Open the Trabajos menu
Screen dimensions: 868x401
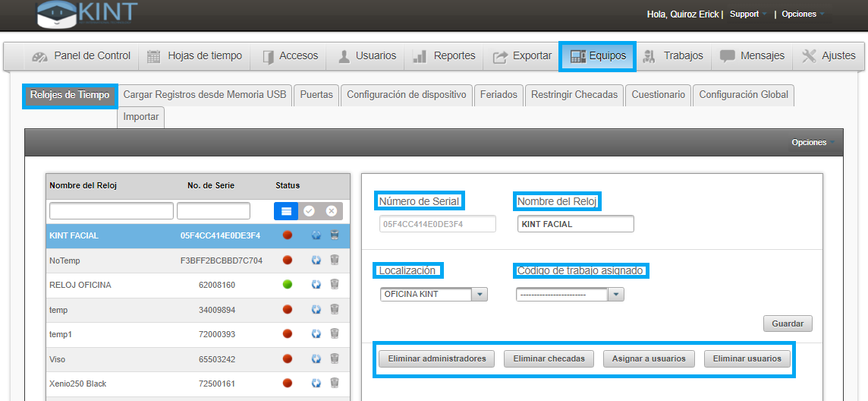pyautogui.click(x=674, y=56)
